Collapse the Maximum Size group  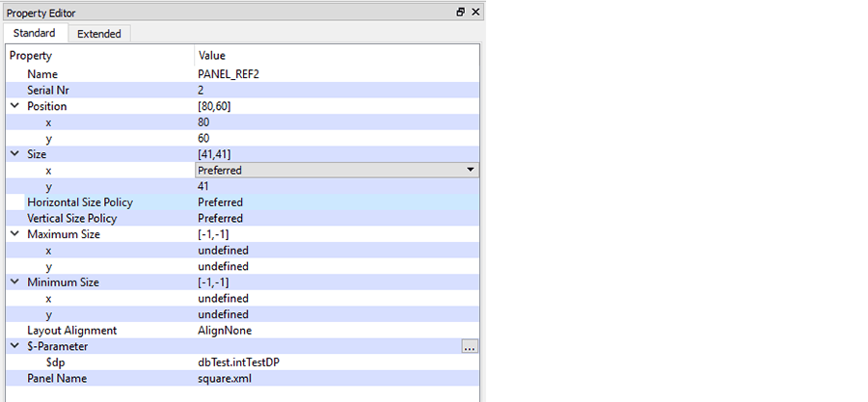(14, 234)
